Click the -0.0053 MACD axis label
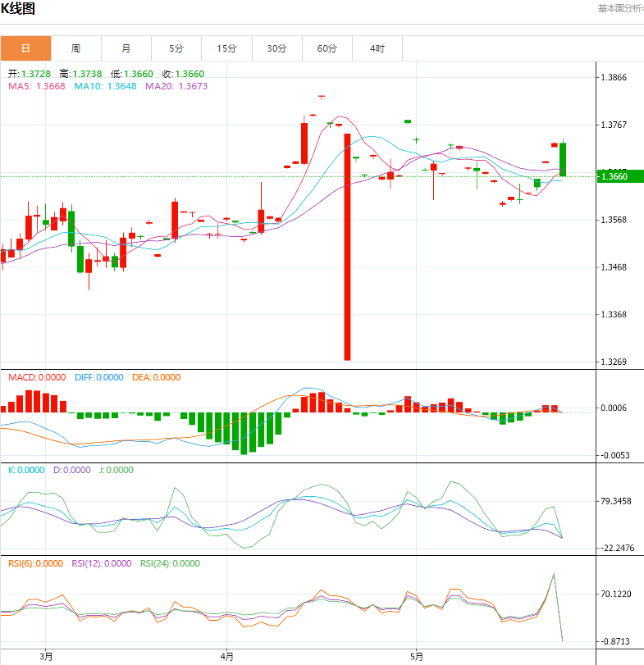 coord(615,455)
